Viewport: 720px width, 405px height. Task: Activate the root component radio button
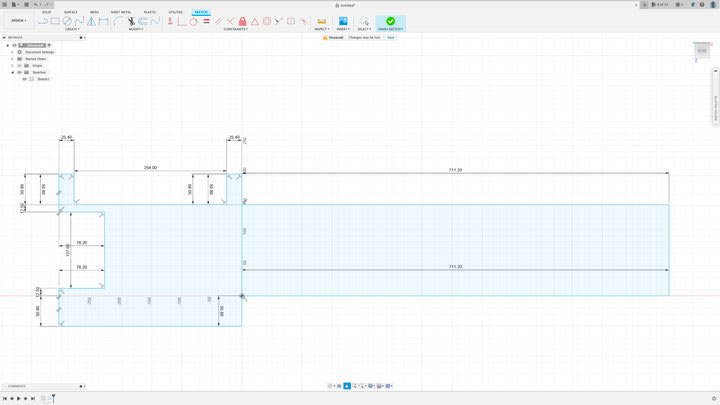(49, 45)
